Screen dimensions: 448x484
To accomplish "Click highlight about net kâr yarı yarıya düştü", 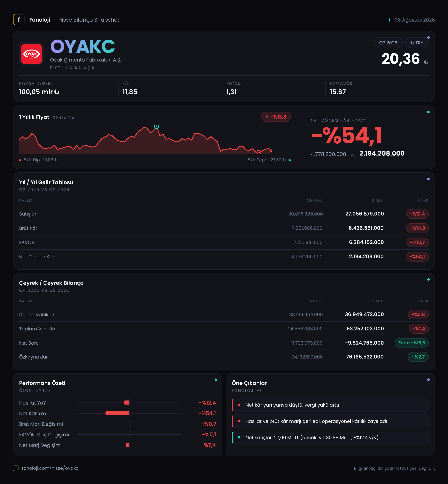I will pyautogui.click(x=330, y=405).
